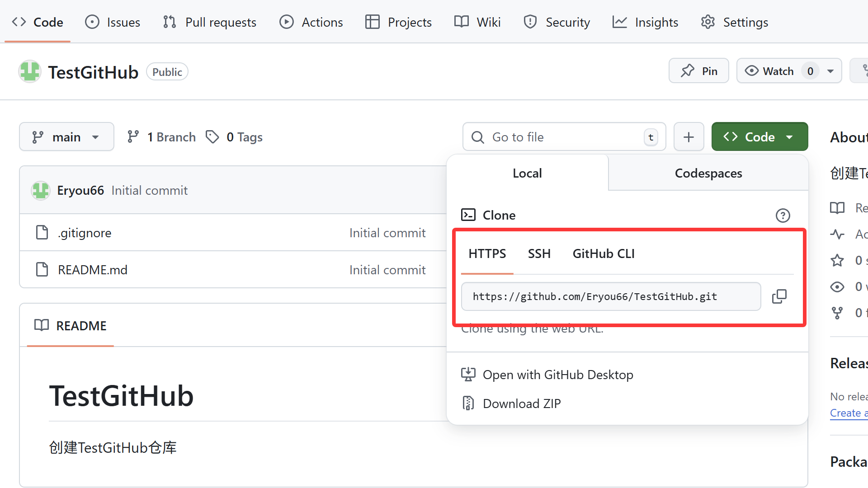Screen dimensions: 868x488
Task: Click the add file plus button
Action: point(689,137)
